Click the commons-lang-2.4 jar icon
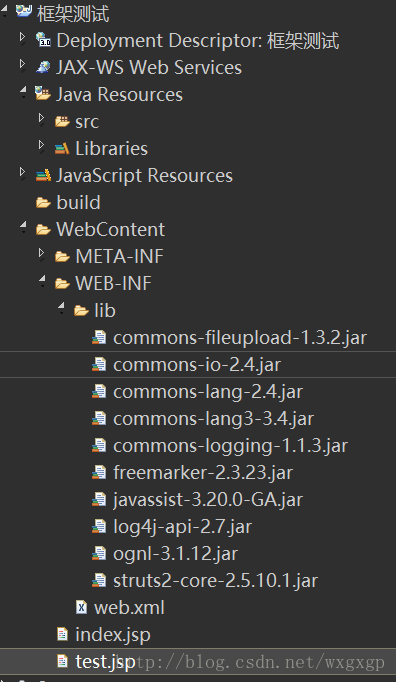 pyautogui.click(x=99, y=391)
